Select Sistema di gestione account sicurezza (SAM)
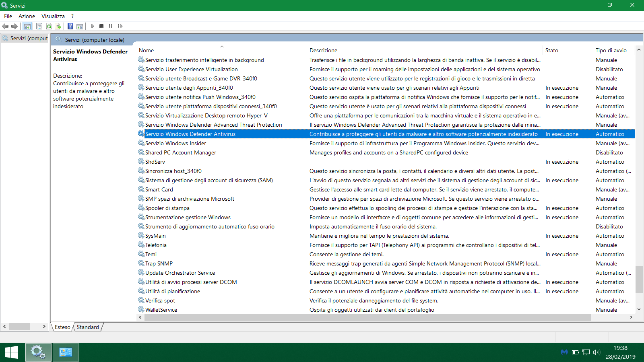Screen dimensions: 644x362 tap(386, 180)
